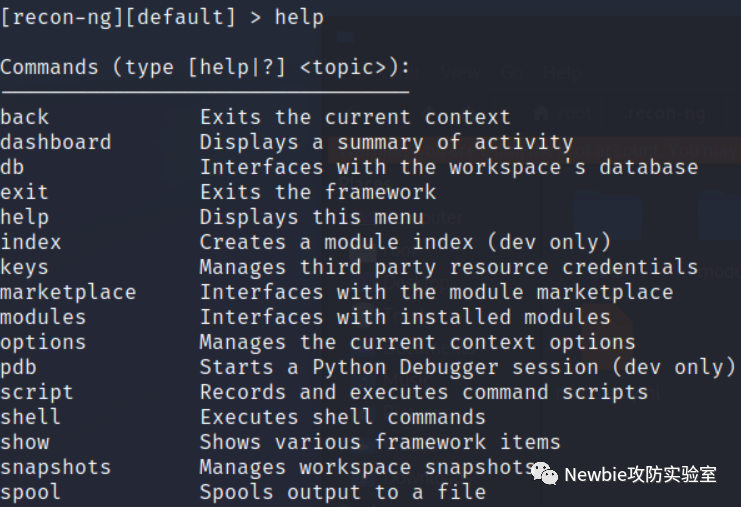Click the Newbie攻防实验室 watermark text
Image resolution: width=741 pixels, height=507 pixels.
pos(641,474)
